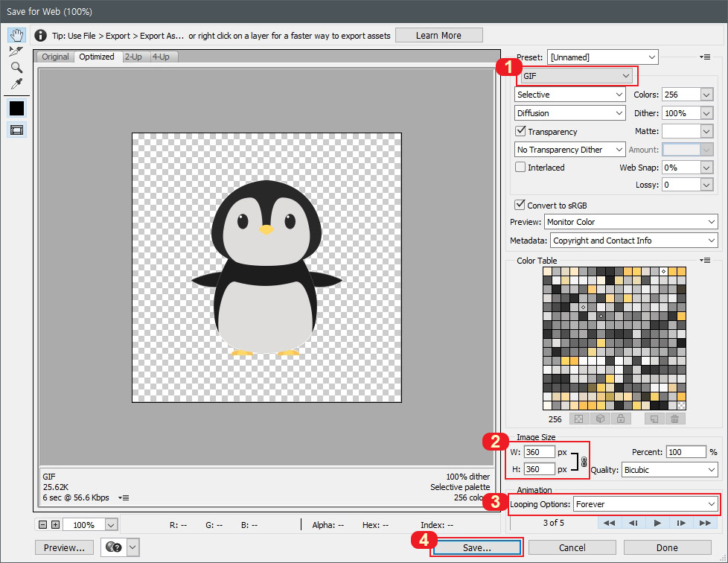Viewport: 728px width, 563px height.
Task: Open the Diffusion dither method dropdown
Action: point(569,113)
